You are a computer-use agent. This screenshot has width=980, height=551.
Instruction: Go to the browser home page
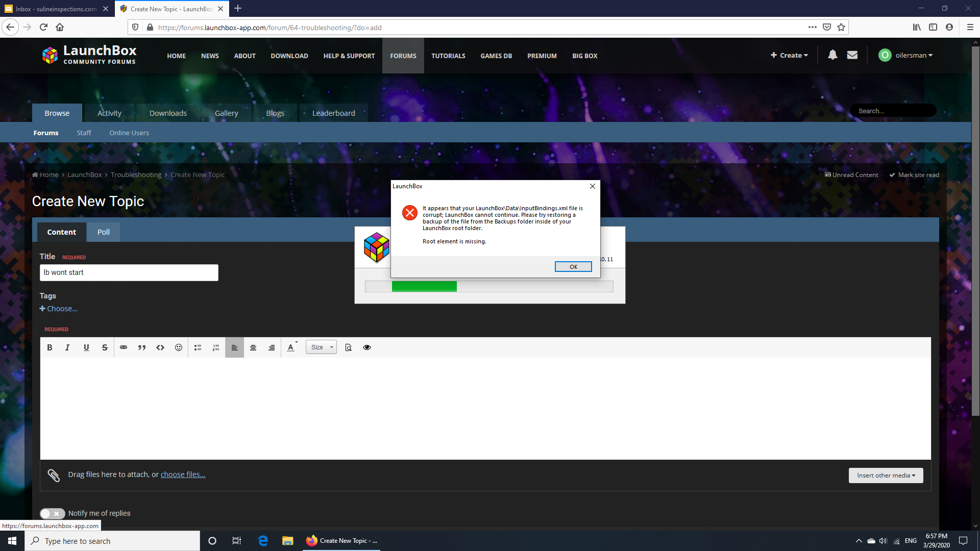60,28
